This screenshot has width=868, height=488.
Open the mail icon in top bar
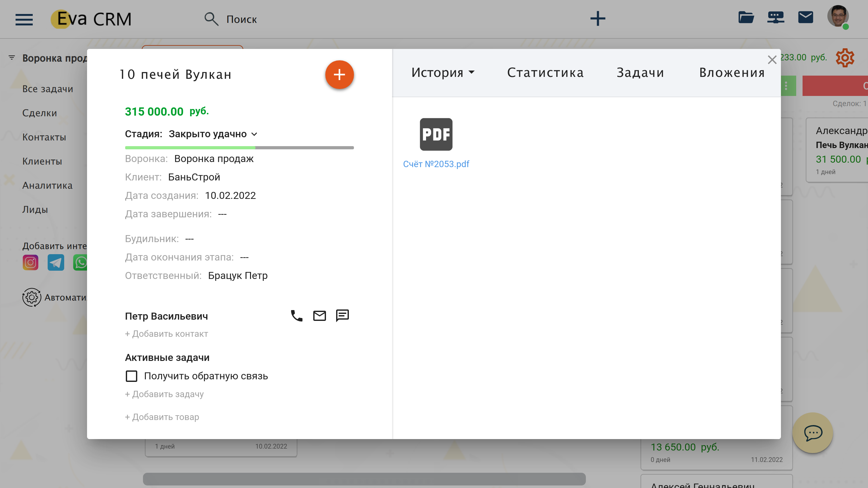point(805,17)
